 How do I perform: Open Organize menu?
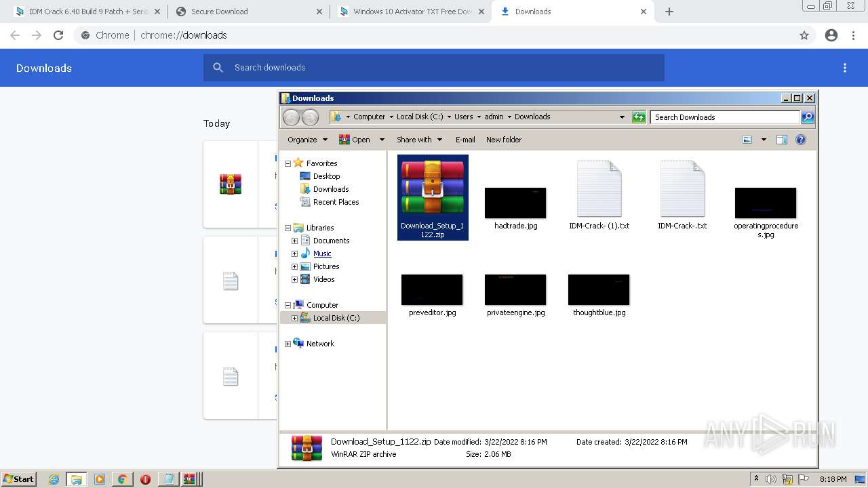coord(307,140)
